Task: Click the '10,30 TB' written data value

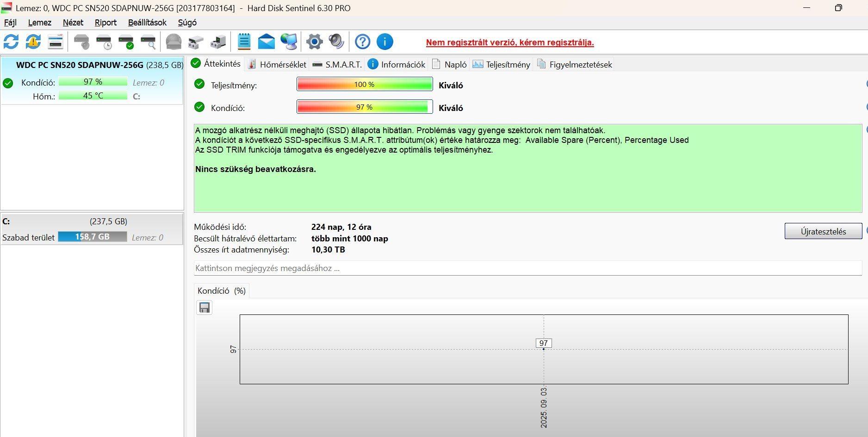Action: point(328,250)
